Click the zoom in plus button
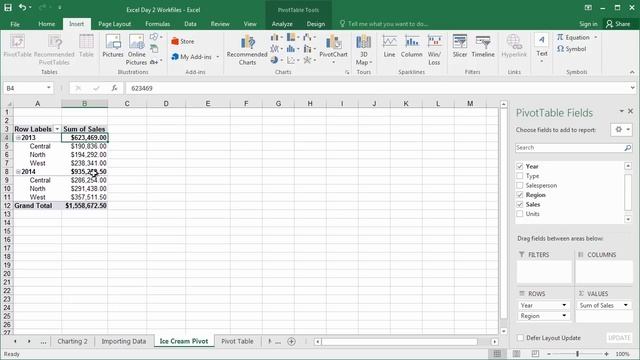Image resolution: width=640 pixels, height=360 pixels. pyautogui.click(x=607, y=354)
